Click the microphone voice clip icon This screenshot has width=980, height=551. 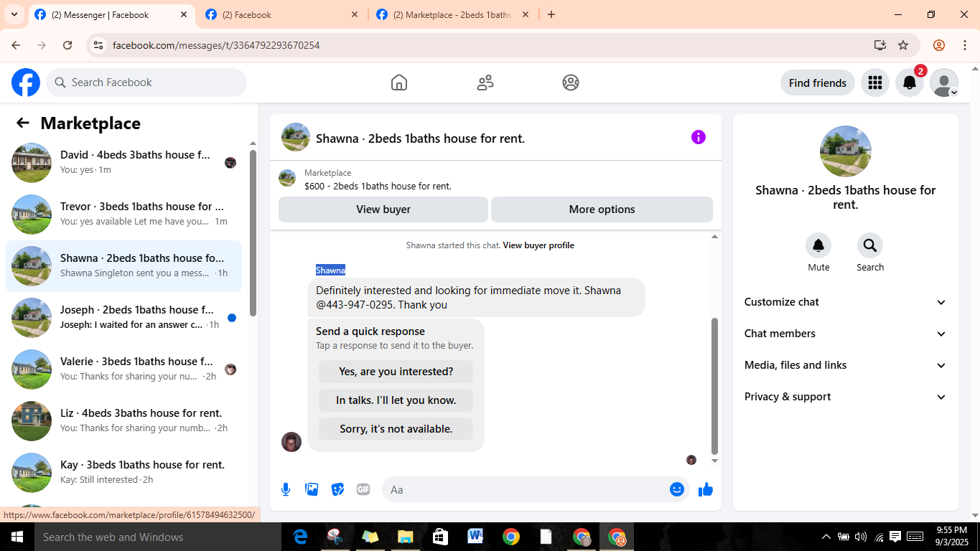286,489
